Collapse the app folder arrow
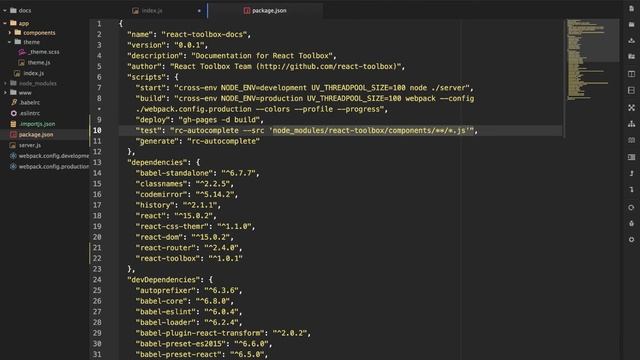 click(4, 23)
